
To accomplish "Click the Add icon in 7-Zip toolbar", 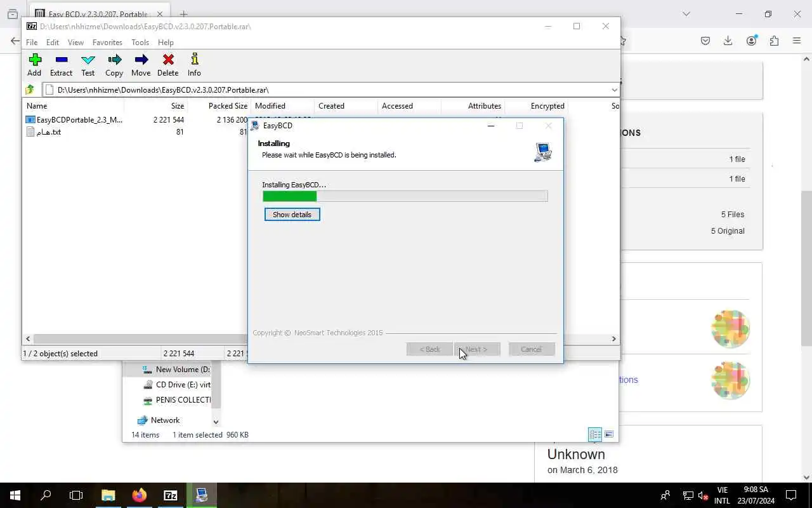I will pos(34,65).
